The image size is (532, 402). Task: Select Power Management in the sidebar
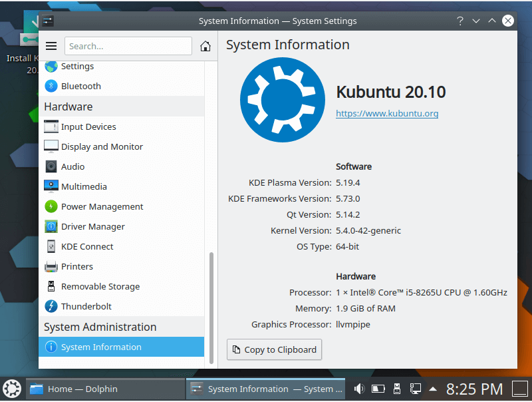point(102,206)
